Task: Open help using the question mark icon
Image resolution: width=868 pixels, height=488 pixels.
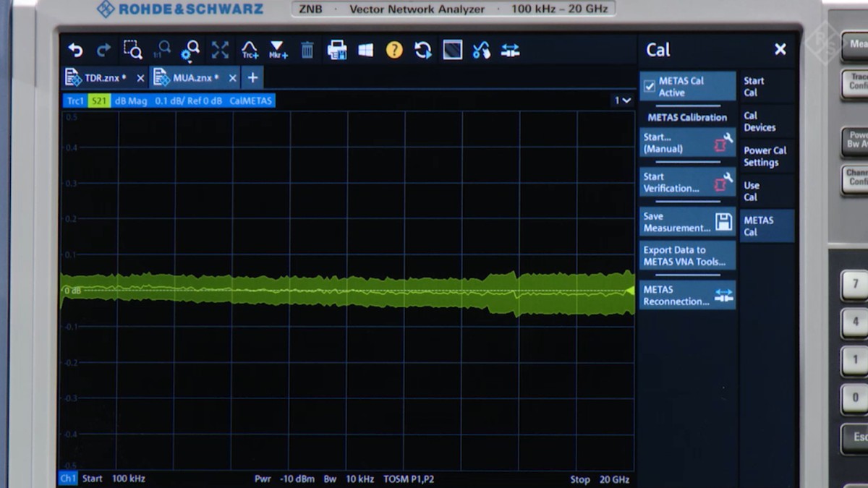Action: pos(394,50)
